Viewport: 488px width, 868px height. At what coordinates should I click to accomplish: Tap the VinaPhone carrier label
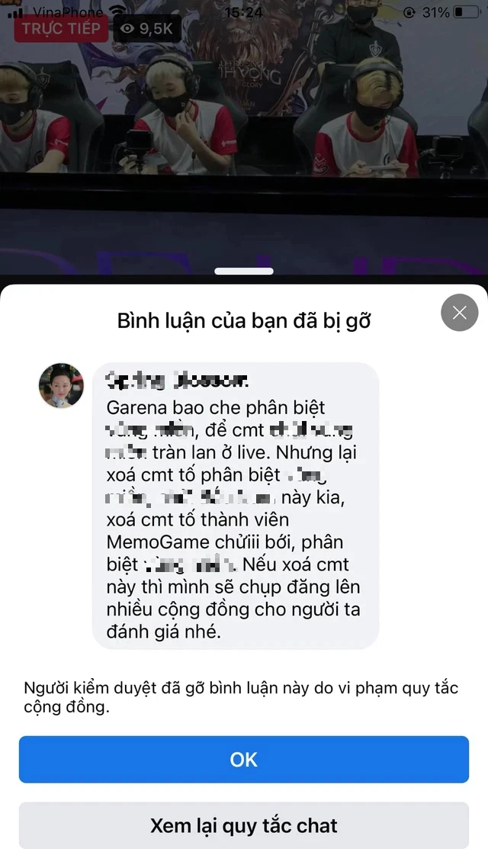68,11
